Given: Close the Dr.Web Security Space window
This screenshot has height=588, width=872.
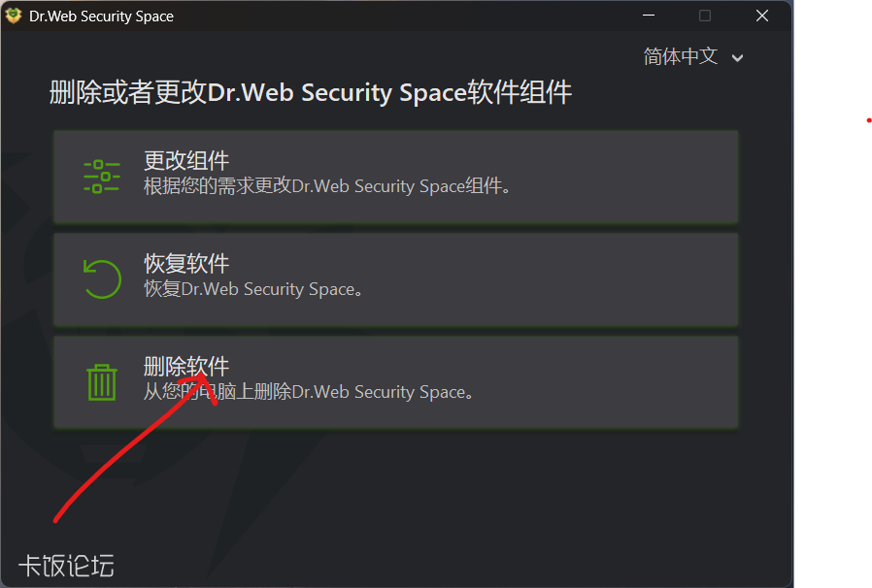Looking at the screenshot, I should tap(762, 16).
